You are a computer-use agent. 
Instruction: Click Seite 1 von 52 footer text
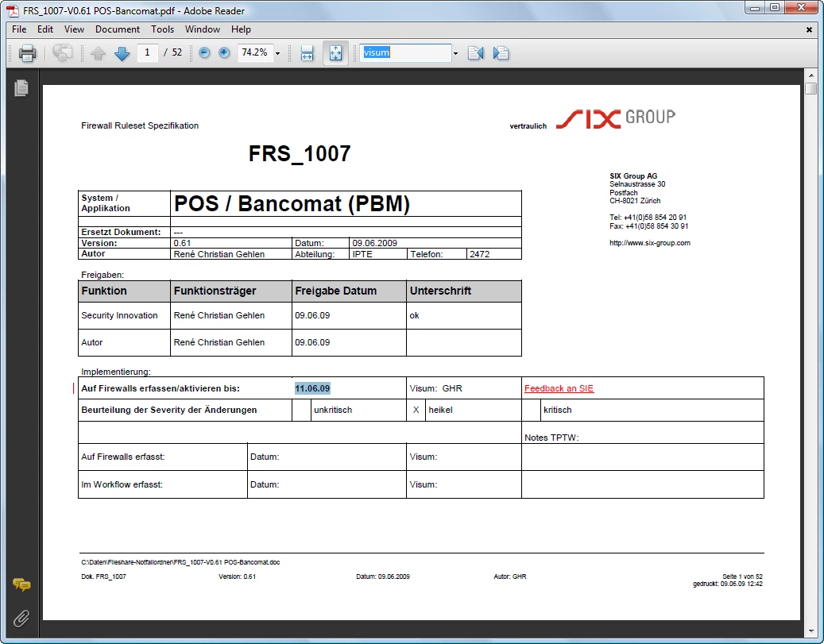click(x=742, y=577)
